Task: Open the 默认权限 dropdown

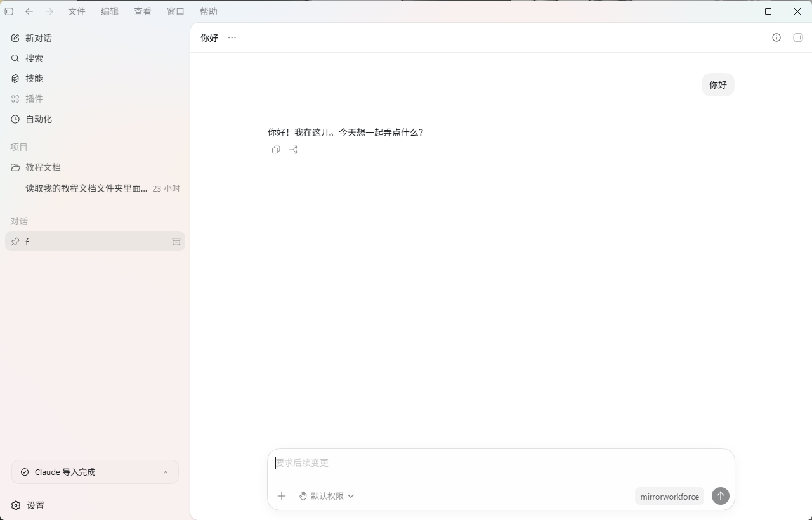Action: (327, 496)
